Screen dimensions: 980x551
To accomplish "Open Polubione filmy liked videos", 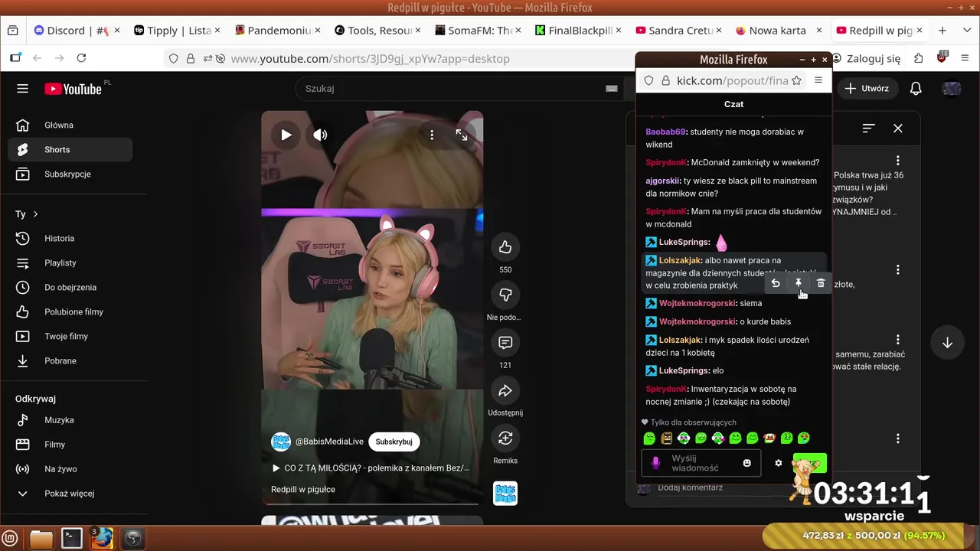I will coord(70,311).
